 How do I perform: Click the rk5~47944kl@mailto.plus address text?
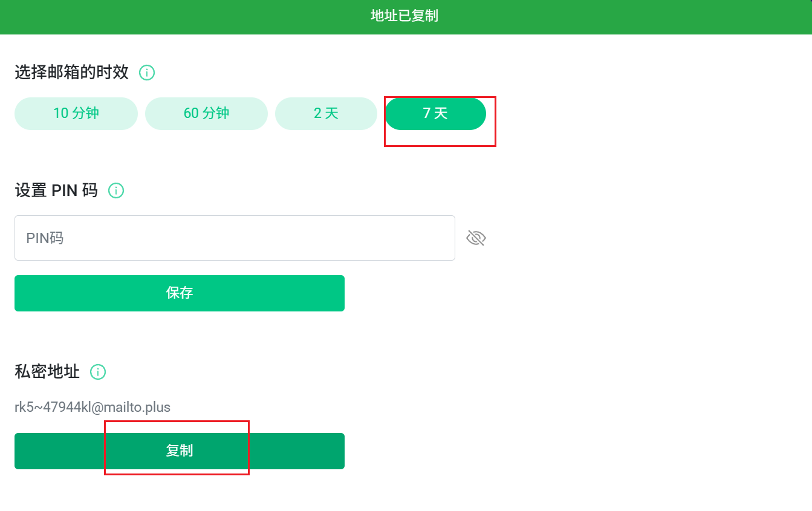(93, 407)
